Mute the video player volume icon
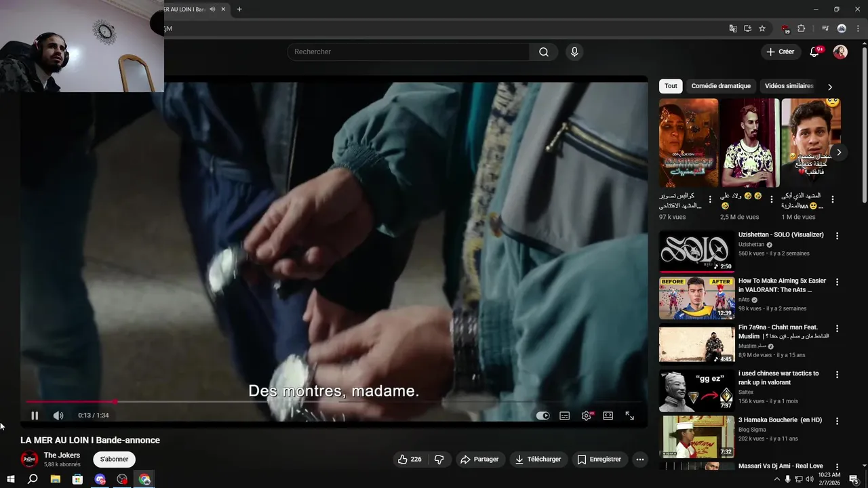This screenshot has width=868, height=488. coord(58,415)
